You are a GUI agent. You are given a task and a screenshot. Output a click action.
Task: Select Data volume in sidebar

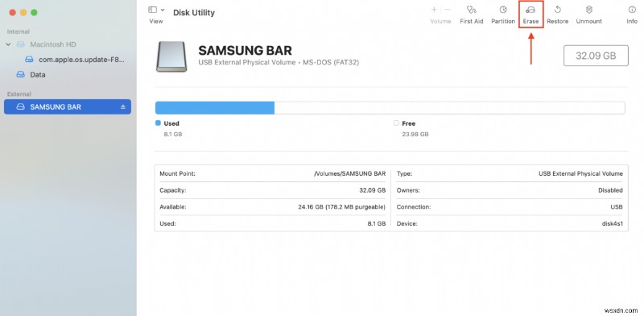[x=38, y=74]
